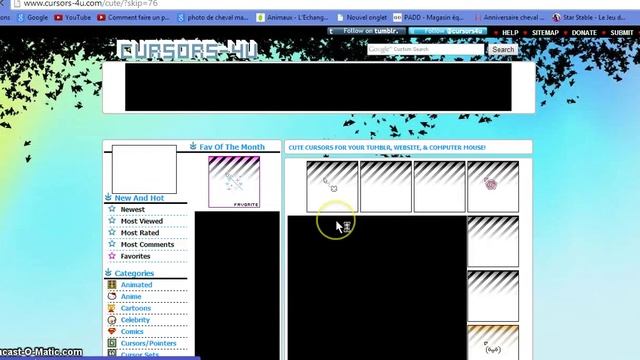
Task: Click the Follow on tumblr button
Action: click(x=367, y=31)
